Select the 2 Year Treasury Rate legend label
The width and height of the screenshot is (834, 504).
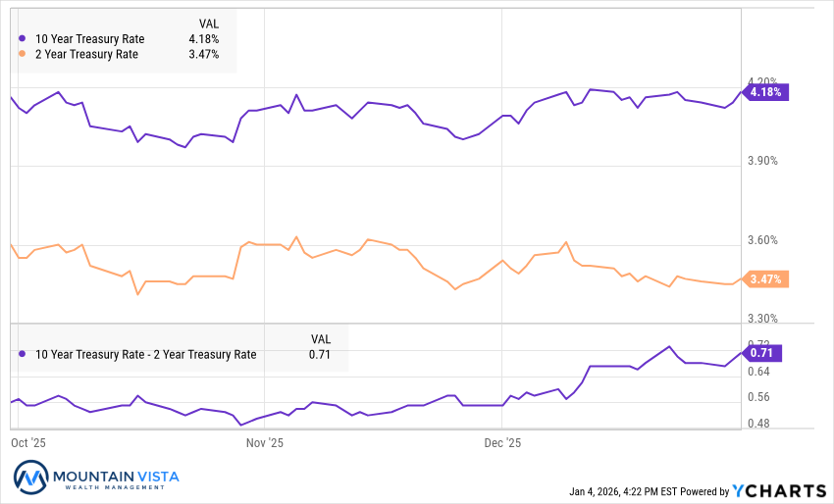click(x=86, y=54)
